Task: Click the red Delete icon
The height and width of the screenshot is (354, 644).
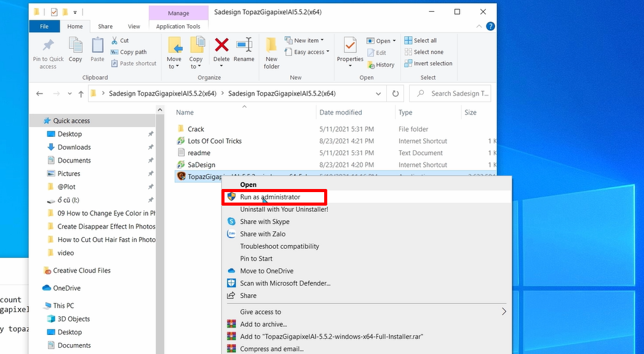Action: pos(221,45)
